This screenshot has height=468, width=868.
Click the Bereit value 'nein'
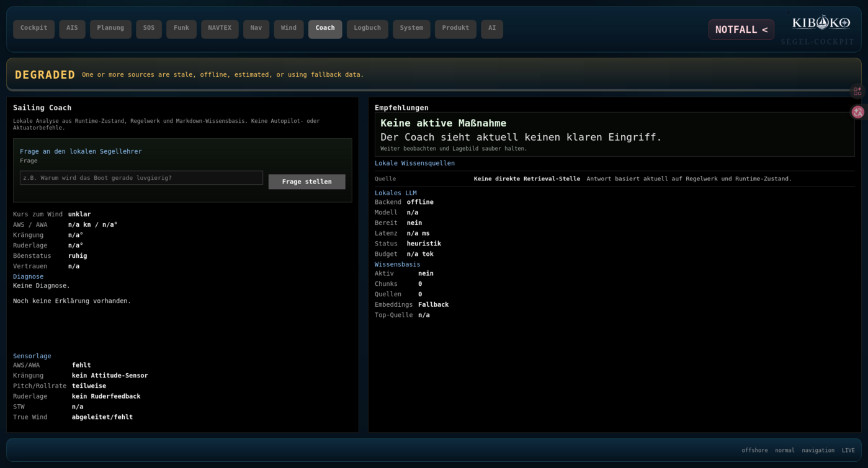coord(414,223)
